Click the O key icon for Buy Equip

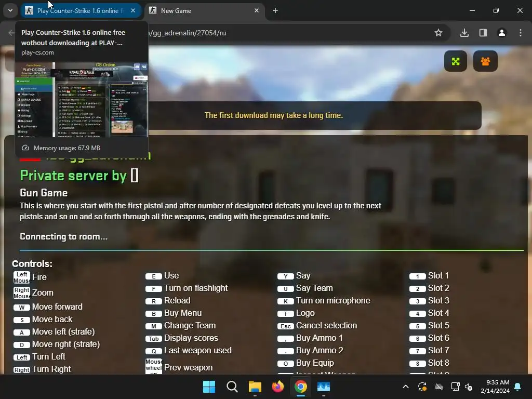286,364
